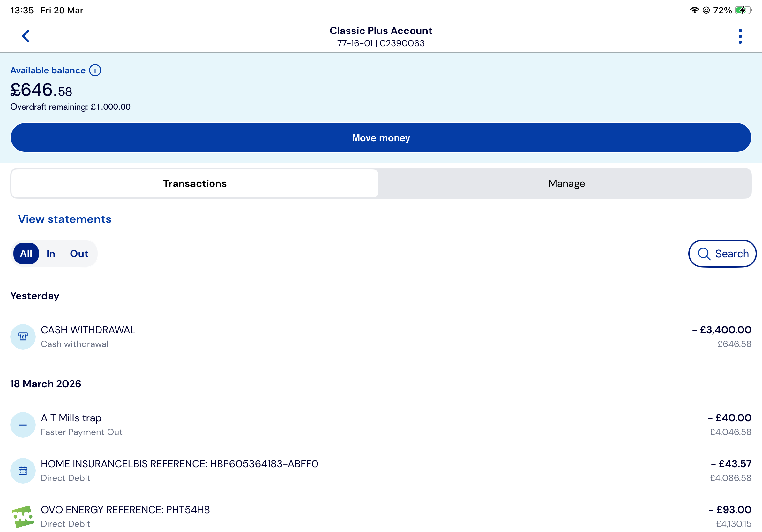This screenshot has height=532, width=762.
Task: Open the OVO Energy direct debit entry
Action: 381,516
